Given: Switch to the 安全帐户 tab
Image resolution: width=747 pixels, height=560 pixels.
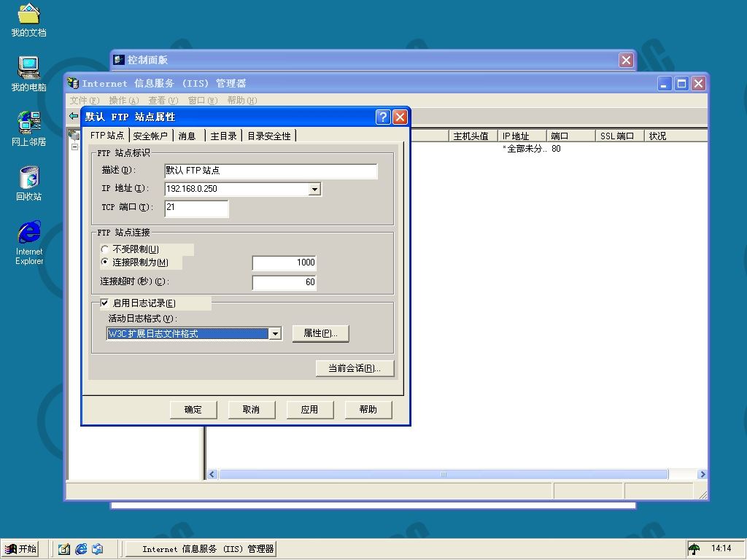Looking at the screenshot, I should 150,136.
